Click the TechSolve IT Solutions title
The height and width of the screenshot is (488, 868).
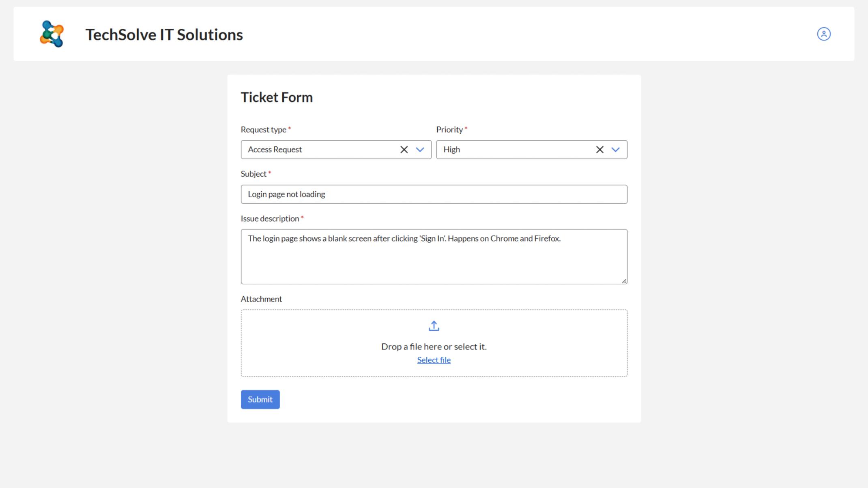pos(164,34)
